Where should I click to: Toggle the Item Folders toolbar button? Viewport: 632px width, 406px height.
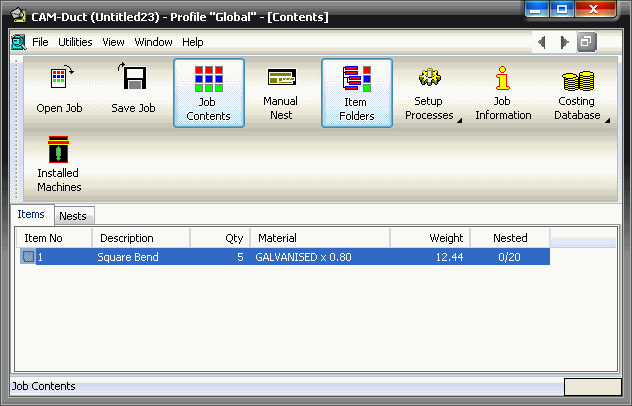click(357, 93)
